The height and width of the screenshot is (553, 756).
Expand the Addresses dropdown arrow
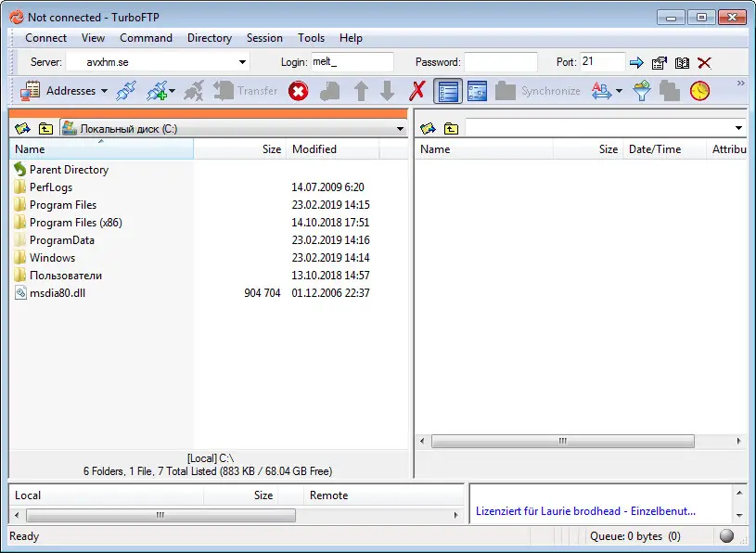coord(104,91)
